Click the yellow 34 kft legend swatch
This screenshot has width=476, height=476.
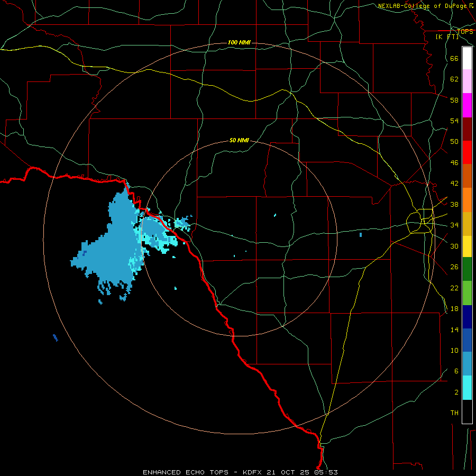(467, 246)
